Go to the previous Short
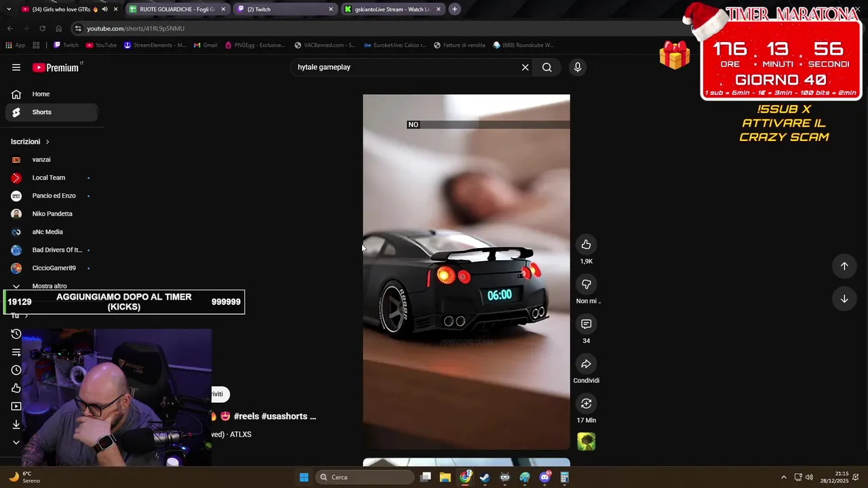Screen dimensions: 868x488 (x=844, y=266)
